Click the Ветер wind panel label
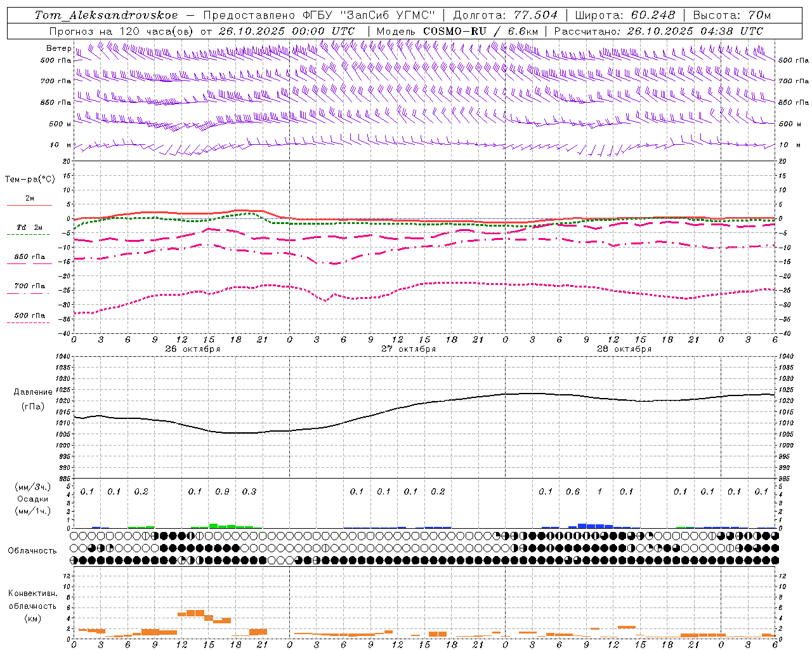Screen dimensions: 812x650 click(59, 48)
